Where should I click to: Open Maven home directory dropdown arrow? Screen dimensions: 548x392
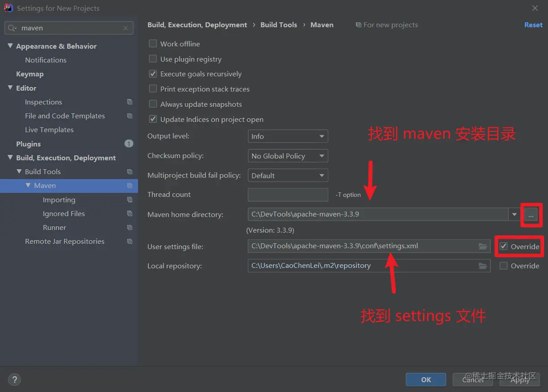click(x=514, y=214)
